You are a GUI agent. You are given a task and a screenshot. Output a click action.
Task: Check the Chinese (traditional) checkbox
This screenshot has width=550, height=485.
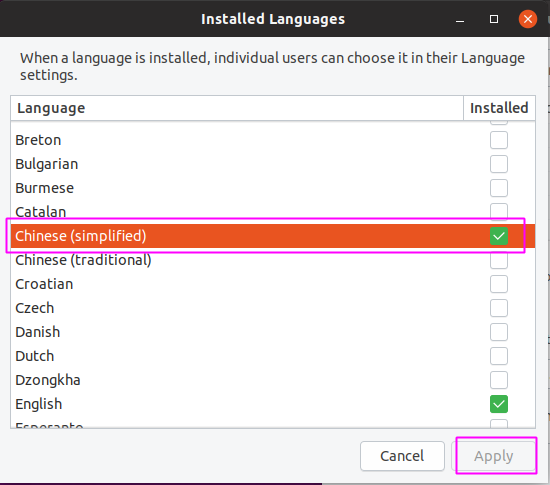click(x=499, y=260)
